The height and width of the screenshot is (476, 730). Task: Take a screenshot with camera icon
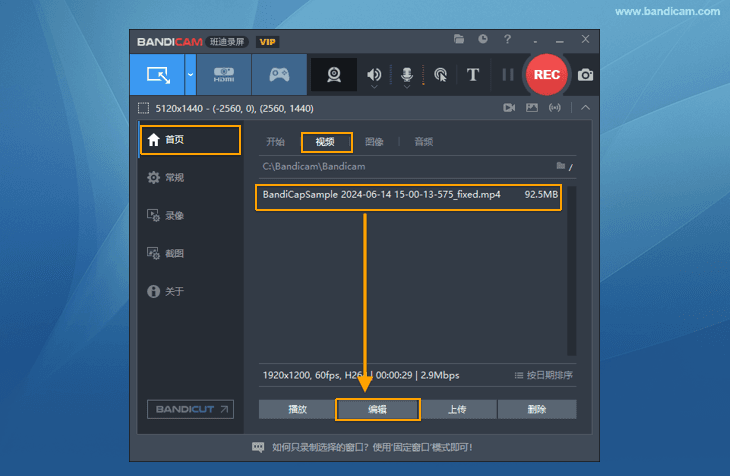coord(585,75)
